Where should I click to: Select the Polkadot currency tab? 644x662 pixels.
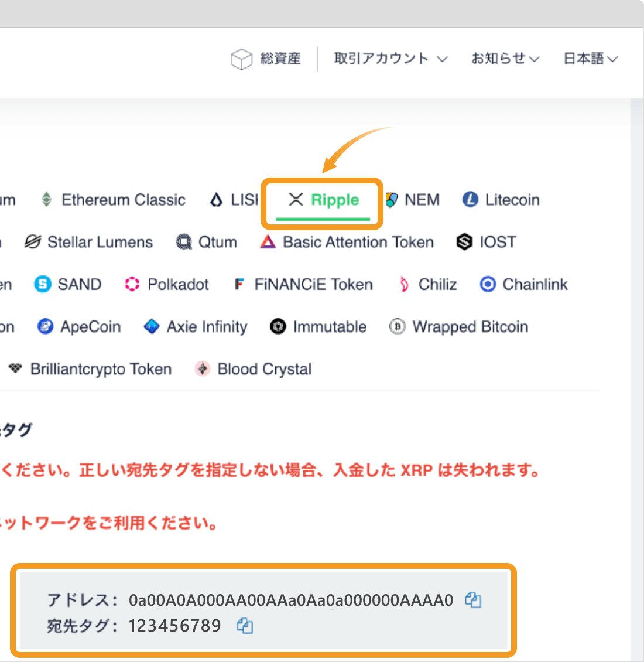(167, 284)
